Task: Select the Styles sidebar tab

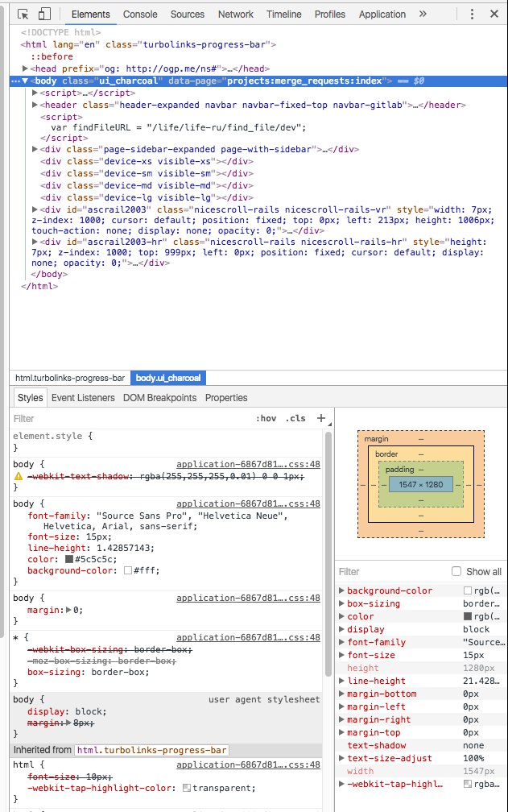Action: 30,398
